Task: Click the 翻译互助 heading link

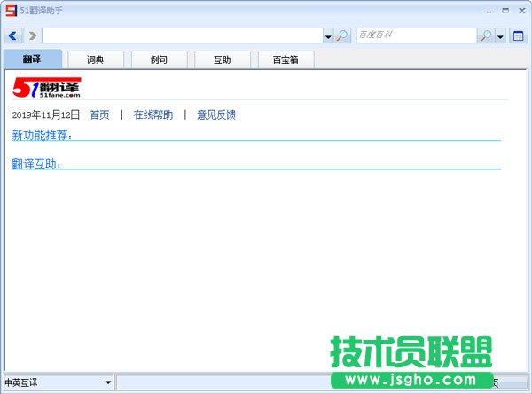Action: [36, 163]
